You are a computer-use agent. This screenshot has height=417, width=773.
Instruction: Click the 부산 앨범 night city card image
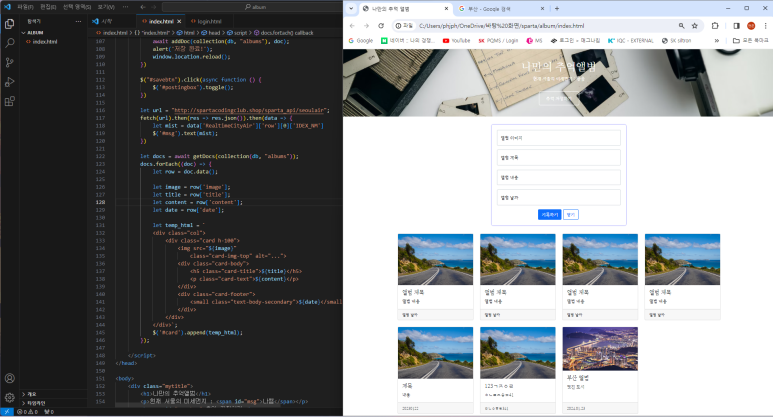pyautogui.click(x=600, y=349)
